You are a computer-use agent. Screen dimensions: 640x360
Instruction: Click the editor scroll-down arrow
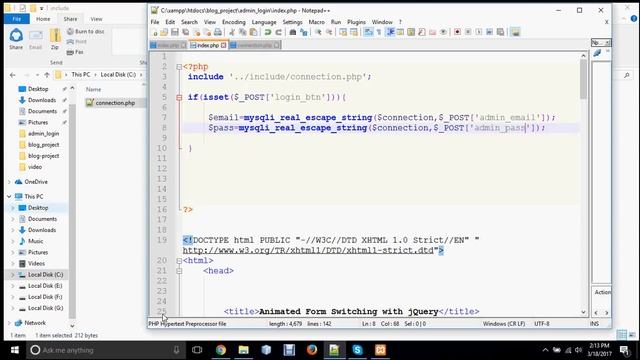point(583,312)
